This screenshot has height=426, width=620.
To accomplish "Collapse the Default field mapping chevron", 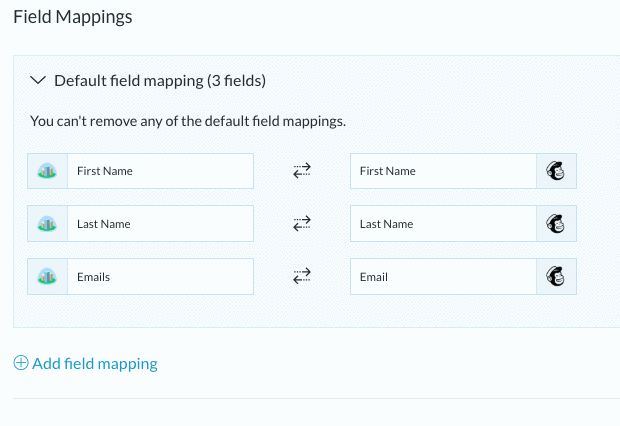I will pyautogui.click(x=38, y=80).
